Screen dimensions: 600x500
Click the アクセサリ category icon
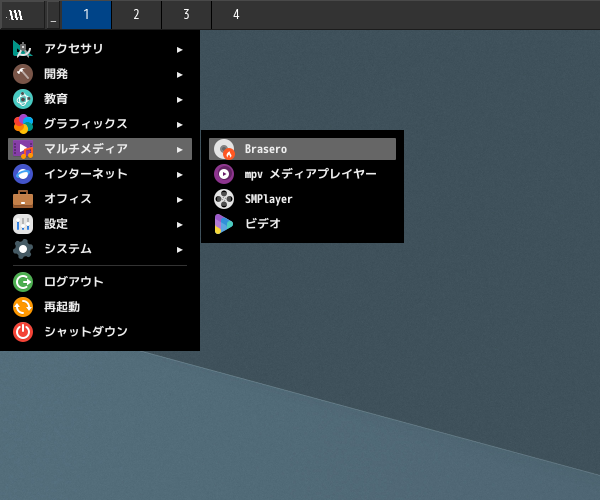tap(23, 49)
